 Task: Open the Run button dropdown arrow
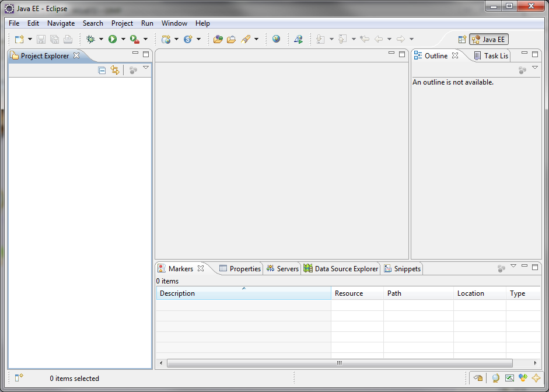123,39
